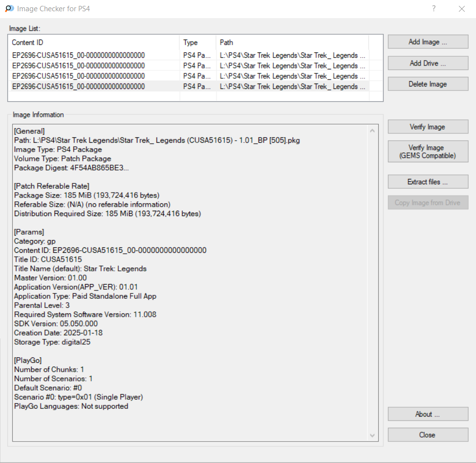Sort by the Path column header
476x463 pixels.
point(293,43)
